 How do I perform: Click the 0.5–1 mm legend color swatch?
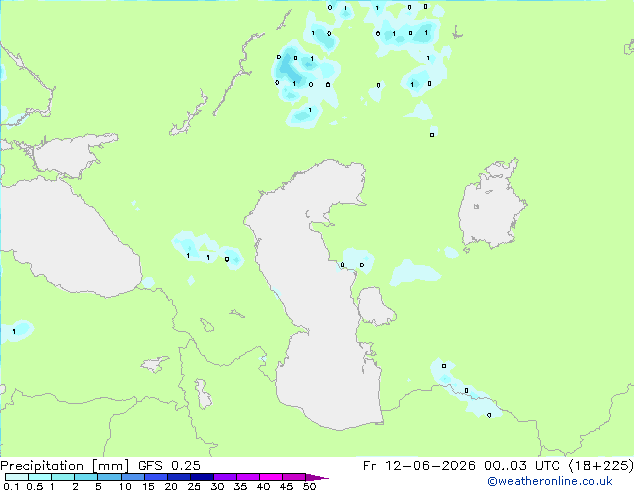(x=40, y=477)
